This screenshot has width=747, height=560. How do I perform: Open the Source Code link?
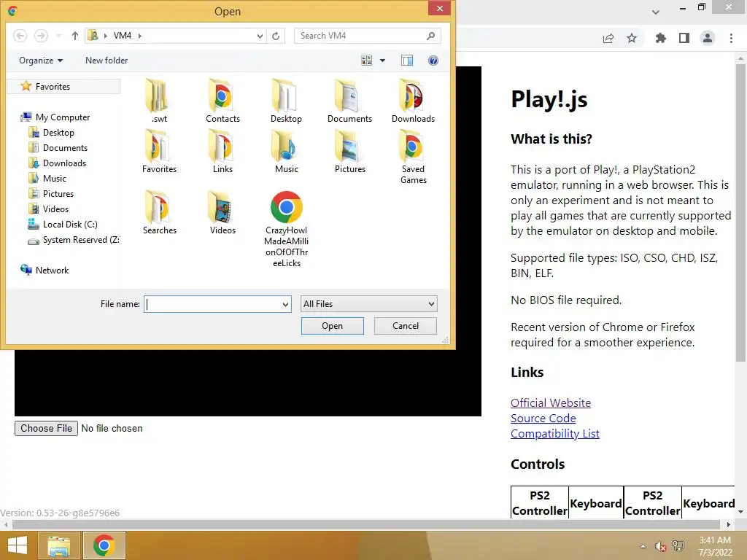coord(543,418)
